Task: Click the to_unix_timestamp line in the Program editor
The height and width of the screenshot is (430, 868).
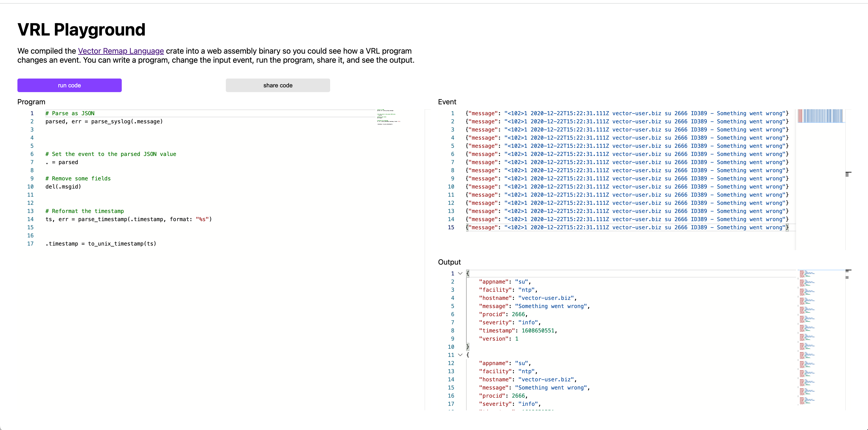Action: 101,244
